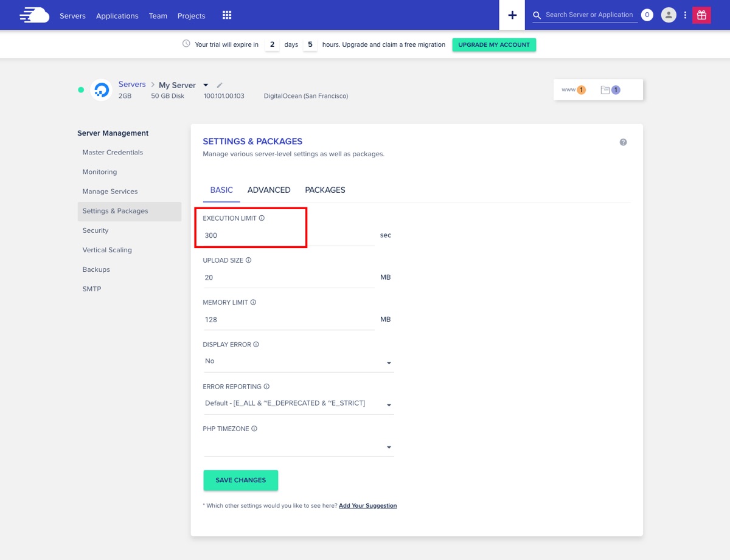This screenshot has height=560, width=730.
Task: Click the clock icon in trial banner
Action: (186, 44)
